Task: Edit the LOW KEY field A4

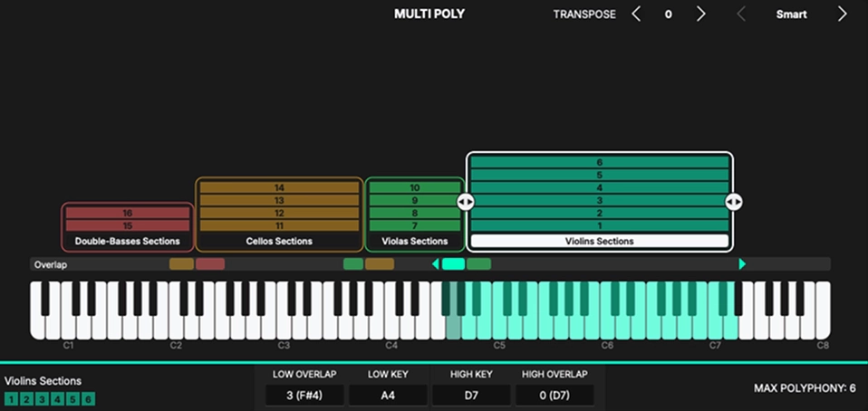Action: tap(388, 396)
